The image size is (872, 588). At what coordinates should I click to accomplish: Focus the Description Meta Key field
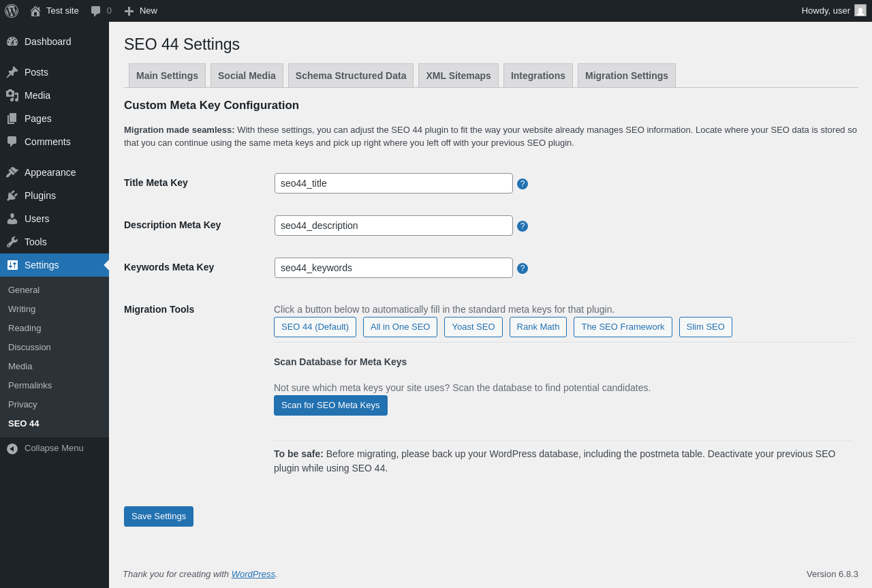coord(394,226)
